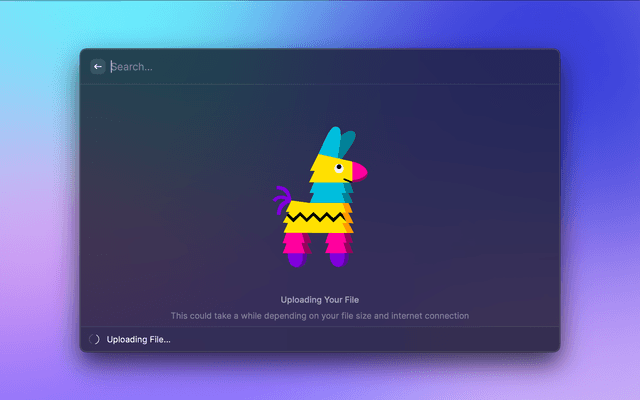The image size is (640, 400).
Task: Click the piñata's purple curly tail
Action: click(x=281, y=197)
